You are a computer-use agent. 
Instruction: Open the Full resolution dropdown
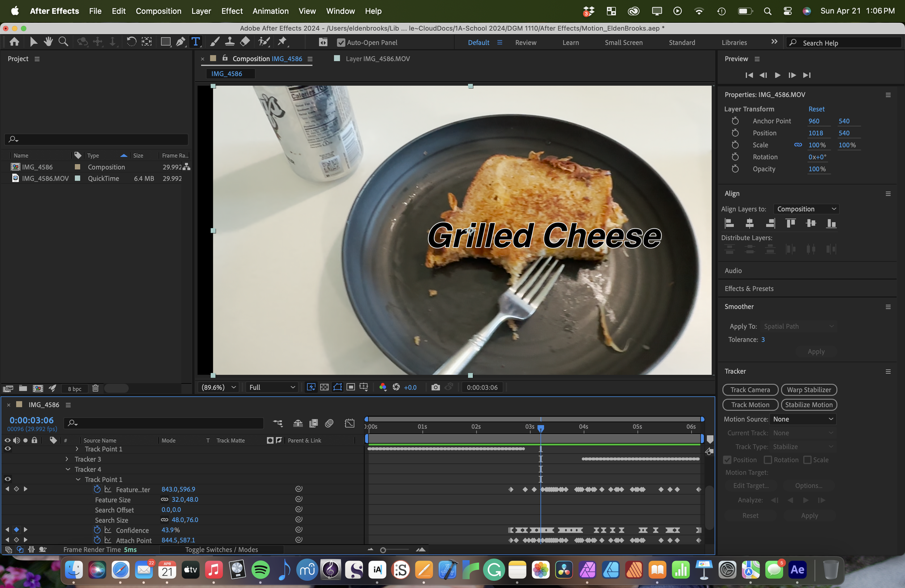[271, 387]
